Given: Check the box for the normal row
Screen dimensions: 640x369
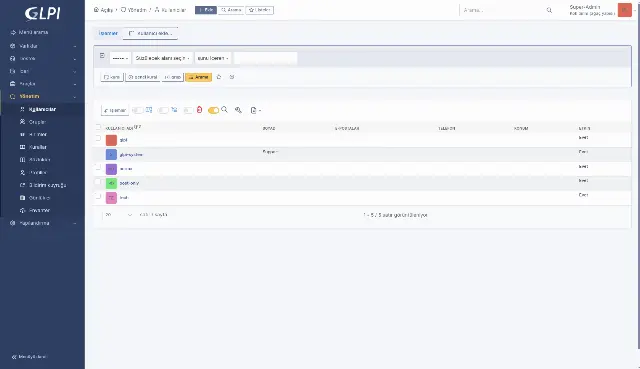Looking at the screenshot, I should coord(98,167).
